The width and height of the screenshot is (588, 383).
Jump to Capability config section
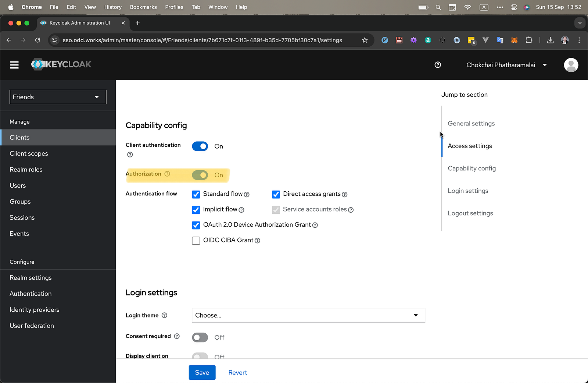pos(472,169)
